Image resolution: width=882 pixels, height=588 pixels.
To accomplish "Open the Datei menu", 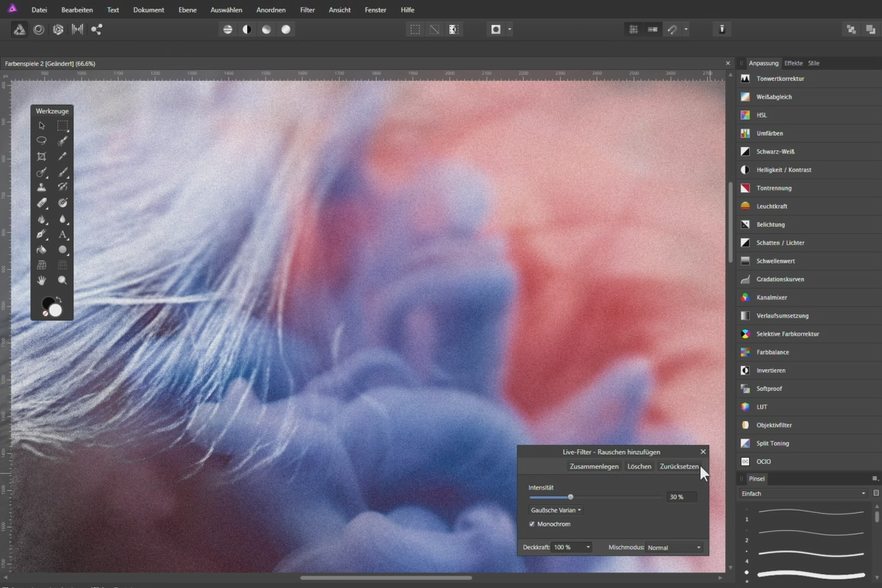I will (39, 10).
